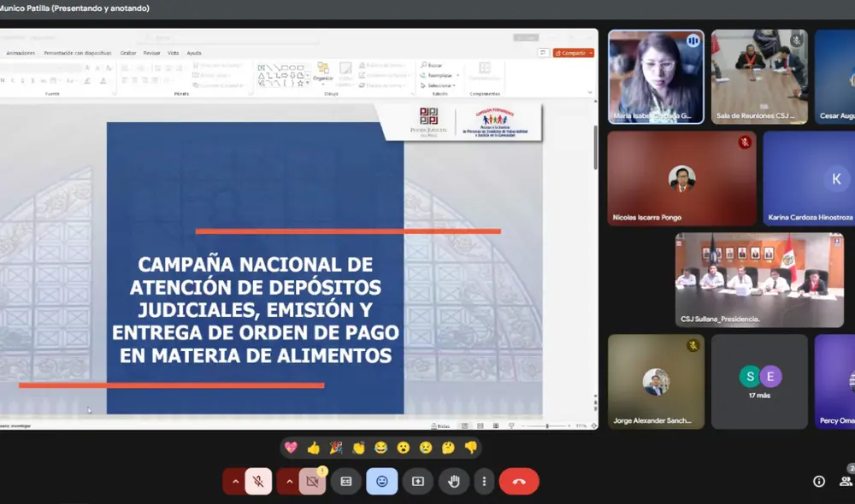Turn the camera back on
This screenshot has width=855, height=504.
312,481
